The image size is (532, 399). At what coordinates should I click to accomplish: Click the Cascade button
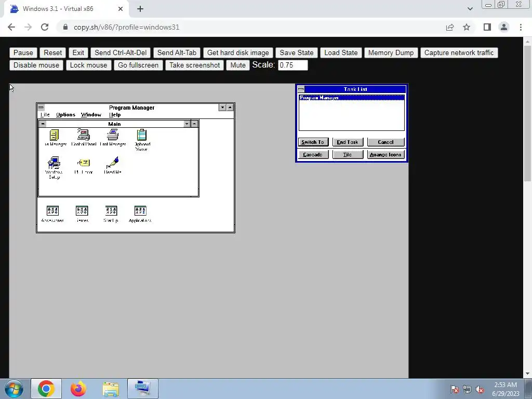pyautogui.click(x=313, y=155)
